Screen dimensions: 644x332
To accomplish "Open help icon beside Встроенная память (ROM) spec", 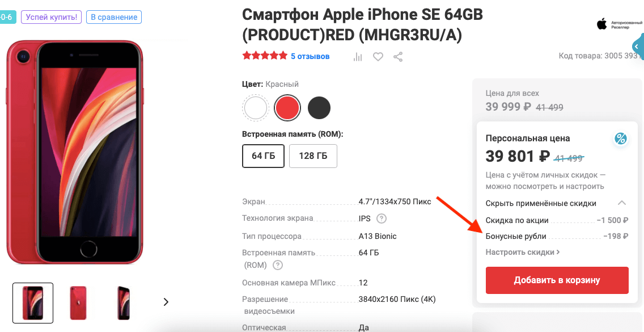I will (x=278, y=265).
